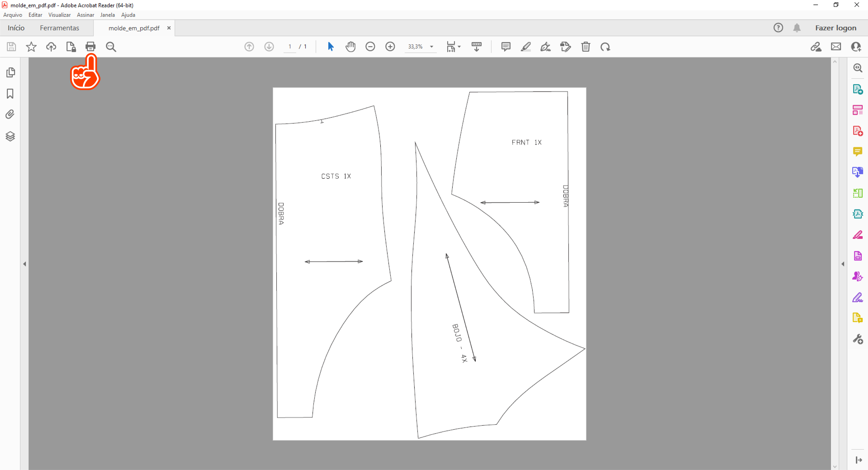This screenshot has height=470, width=868.
Task: Add a sticky note comment
Action: pyautogui.click(x=506, y=47)
